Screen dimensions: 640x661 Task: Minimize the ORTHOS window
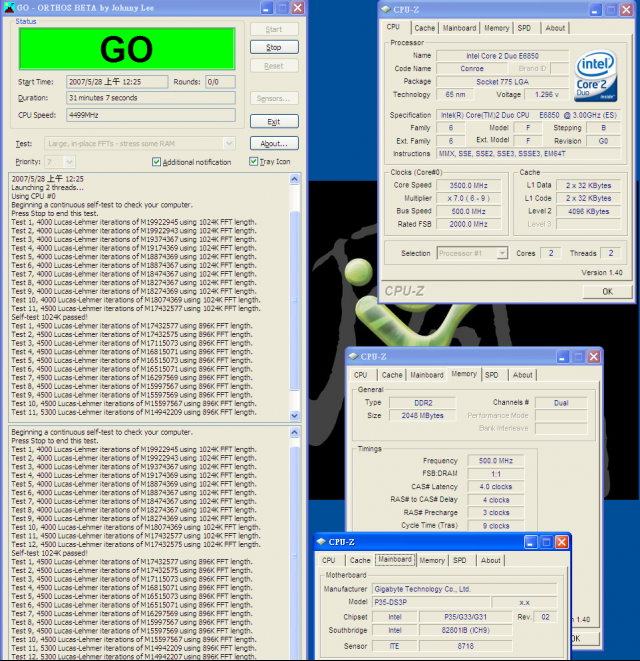(x=266, y=8)
